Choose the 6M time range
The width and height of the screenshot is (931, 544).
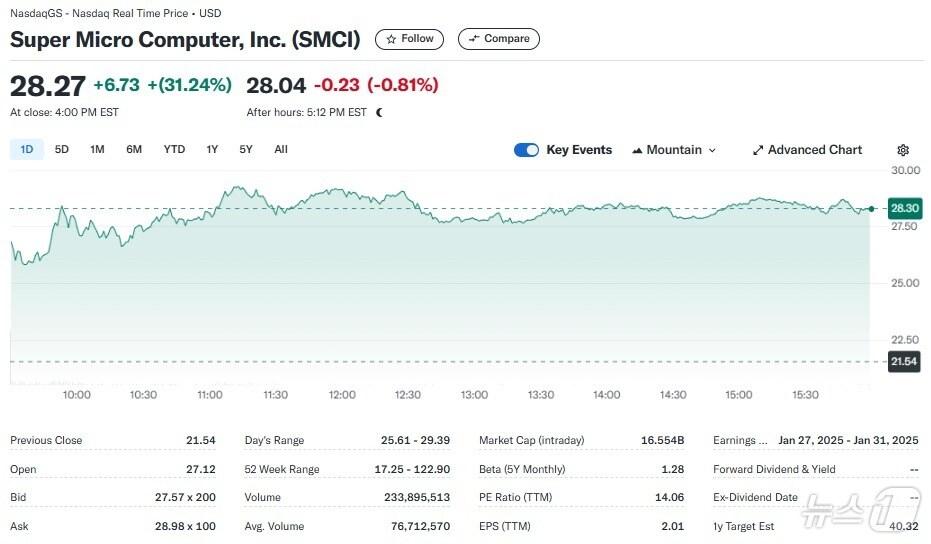click(134, 149)
